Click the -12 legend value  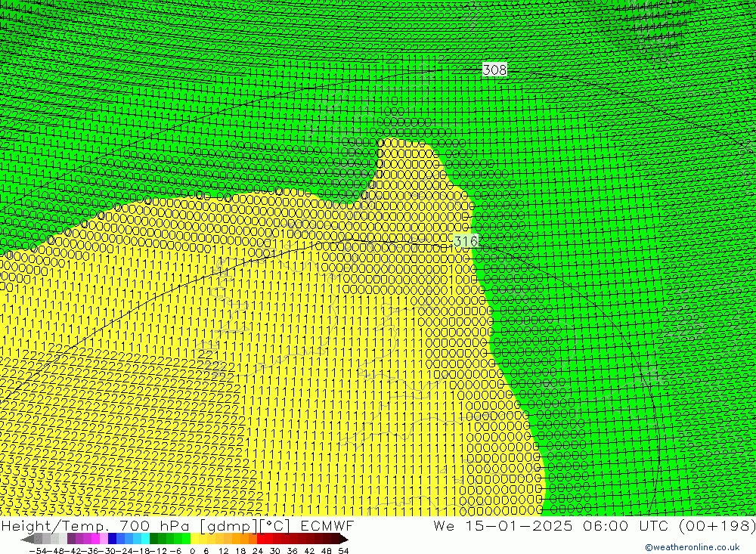pos(159,551)
